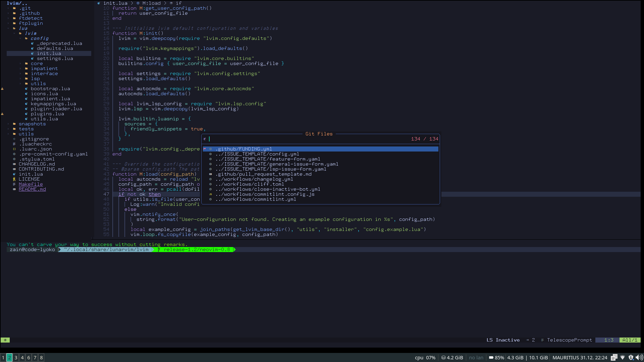Screen dimensions: 644x362
Task: Expand the ftplugin folder chevron
Action: [8, 23]
